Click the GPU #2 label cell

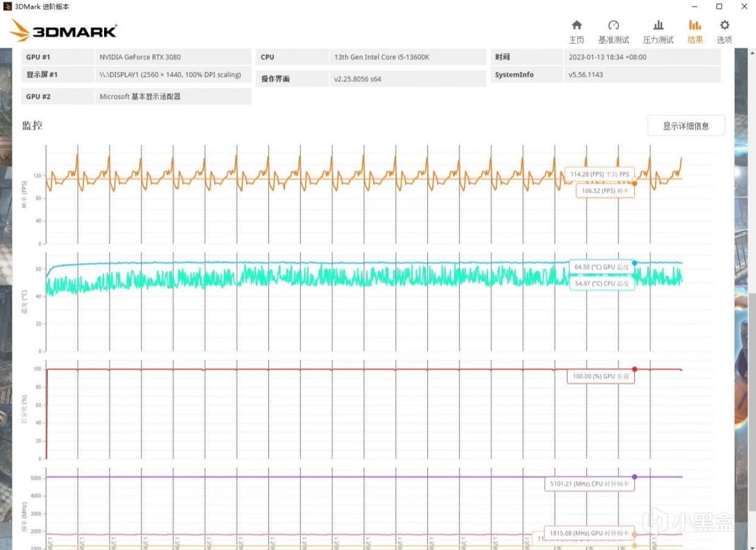(58, 96)
